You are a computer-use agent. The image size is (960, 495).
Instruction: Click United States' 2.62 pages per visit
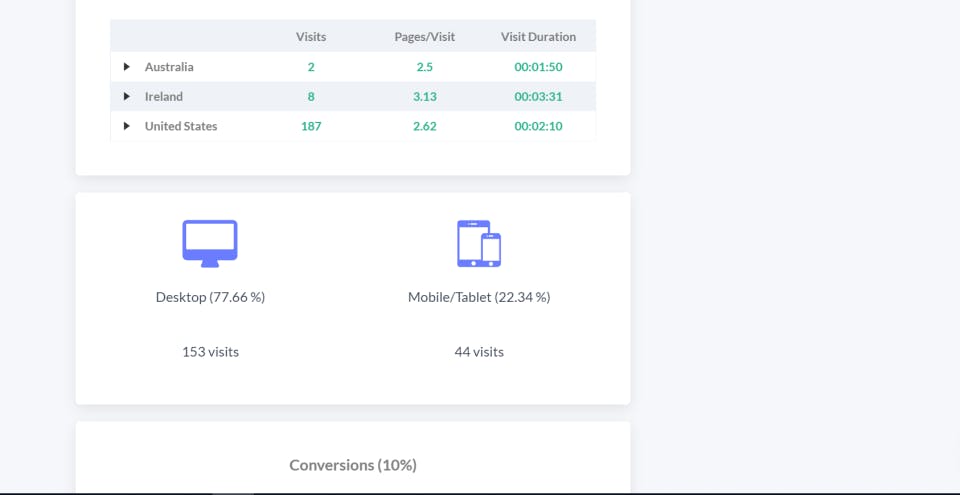[x=424, y=126]
